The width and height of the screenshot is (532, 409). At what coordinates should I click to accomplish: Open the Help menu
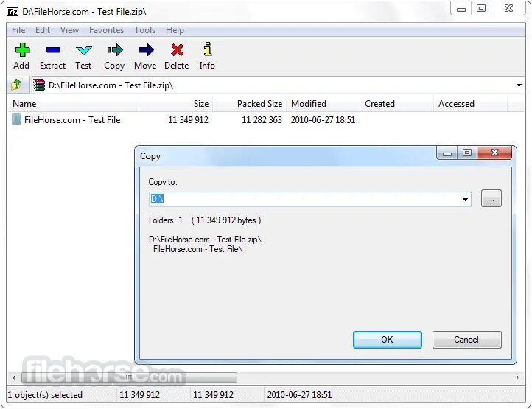(x=175, y=30)
